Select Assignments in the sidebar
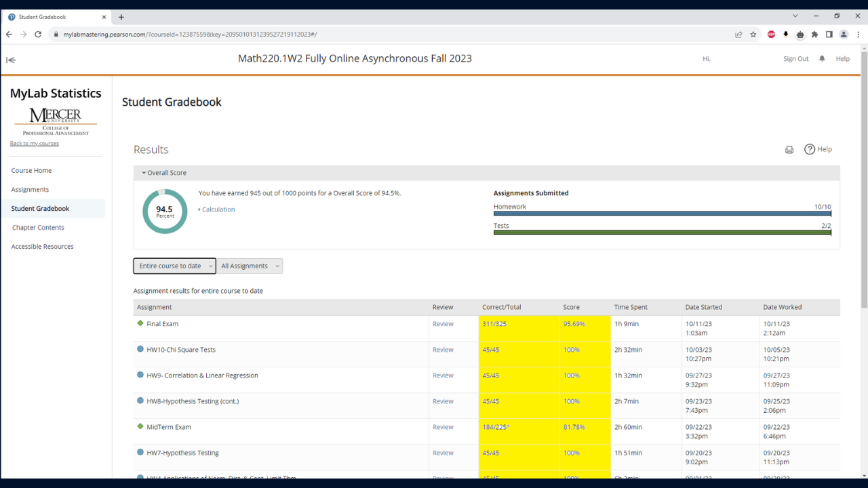Screen dimensions: 868x488 coord(30,190)
